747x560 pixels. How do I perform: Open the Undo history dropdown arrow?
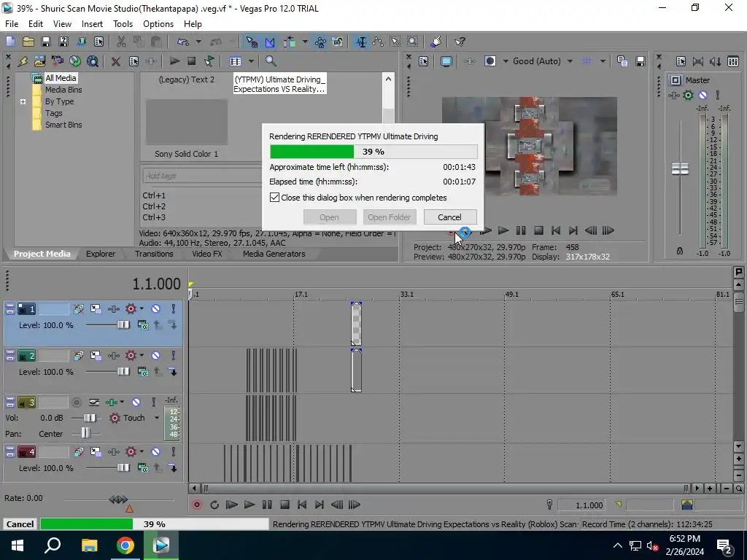pyautogui.click(x=198, y=42)
